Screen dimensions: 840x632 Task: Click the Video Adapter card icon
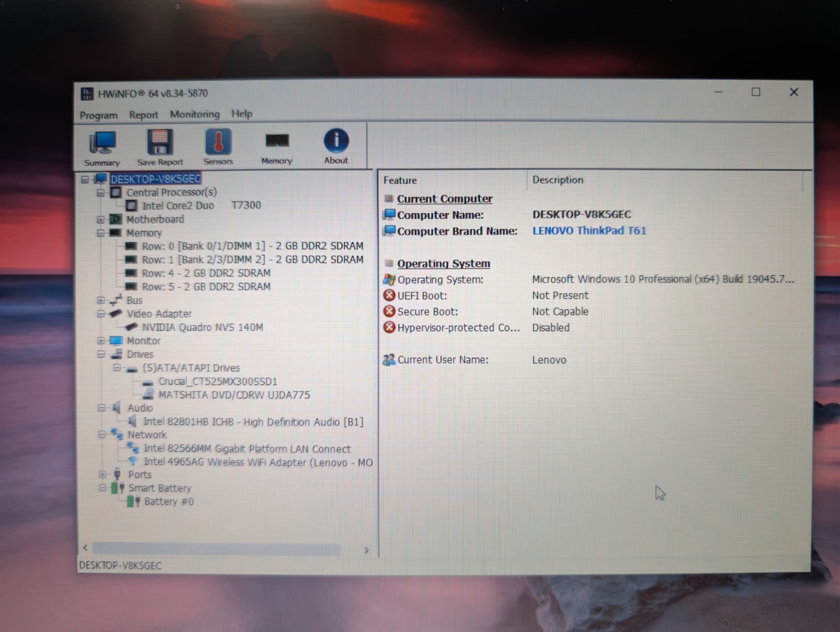click(x=115, y=314)
